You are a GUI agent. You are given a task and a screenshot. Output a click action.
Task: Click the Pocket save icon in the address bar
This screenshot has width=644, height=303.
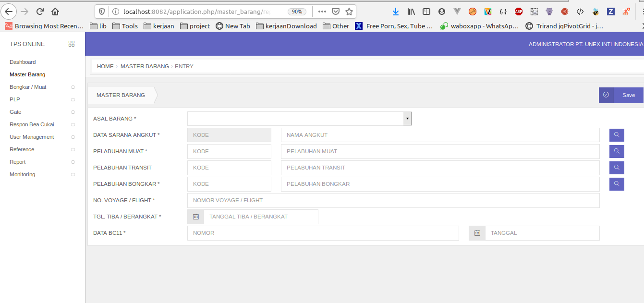[x=336, y=12]
